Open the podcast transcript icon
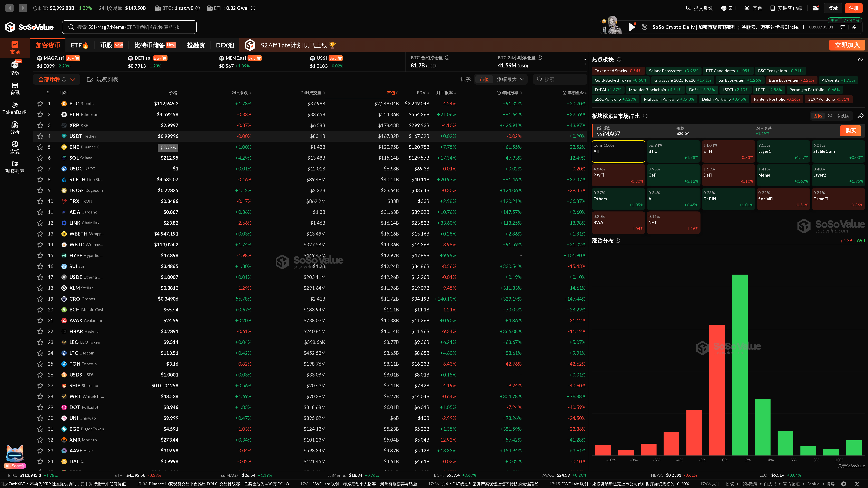Image resolution: width=868 pixels, height=488 pixels. [843, 27]
